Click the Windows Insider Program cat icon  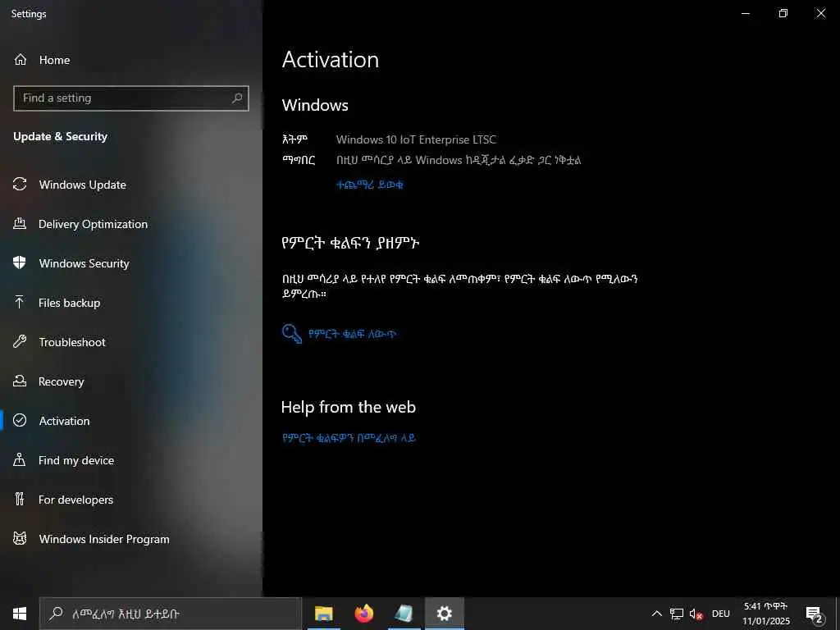[x=20, y=538]
